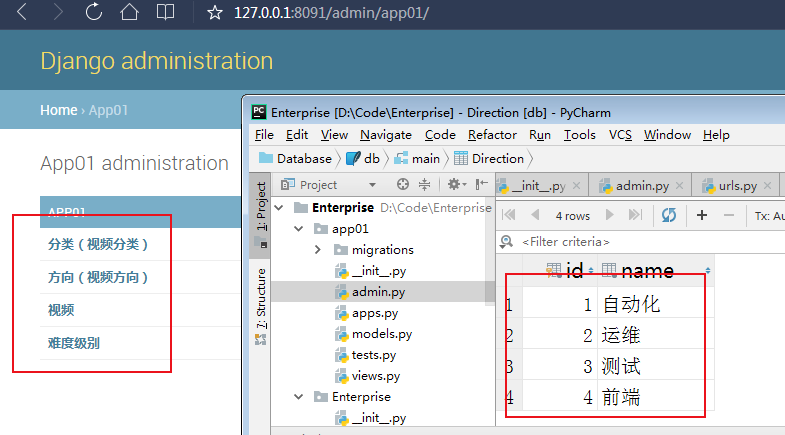Select models.py in the project tree
The height and width of the screenshot is (435, 785).
373,334
